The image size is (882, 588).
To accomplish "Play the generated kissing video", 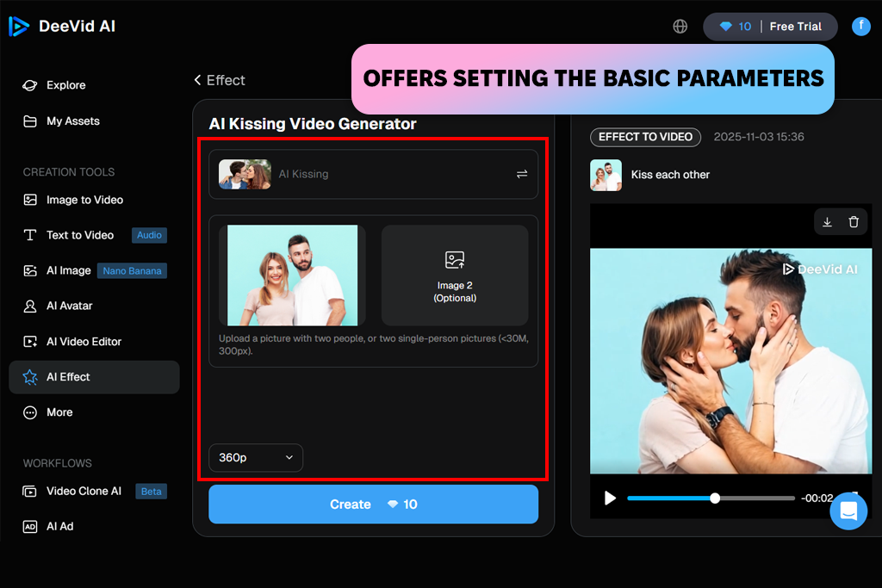I will tap(610, 498).
